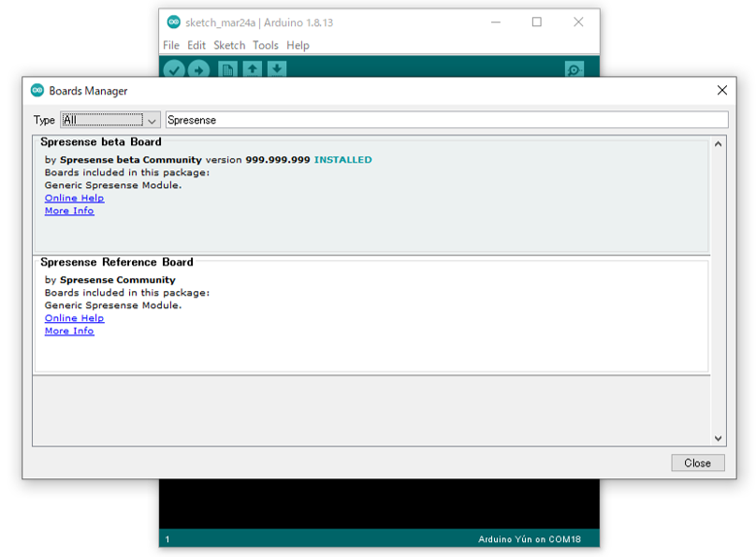This screenshot has width=756, height=557.
Task: Open the Help menu
Action: pyautogui.click(x=298, y=45)
